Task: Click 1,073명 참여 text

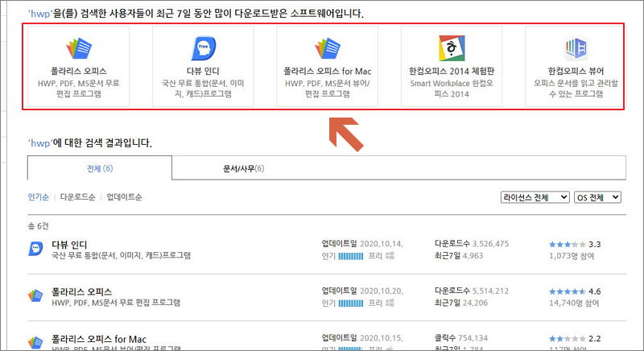Action: pos(572,256)
